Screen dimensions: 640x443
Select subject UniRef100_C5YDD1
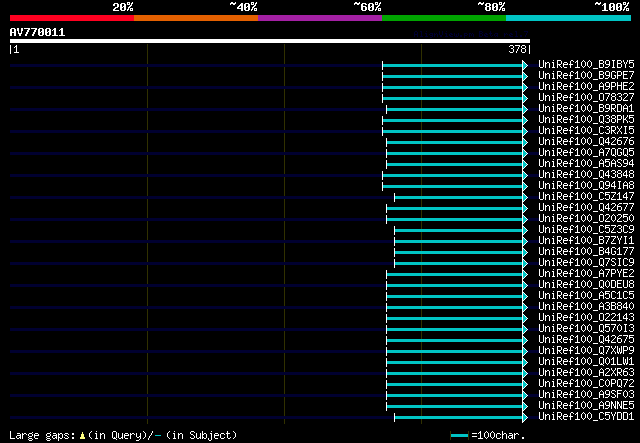pyautogui.click(x=586, y=417)
